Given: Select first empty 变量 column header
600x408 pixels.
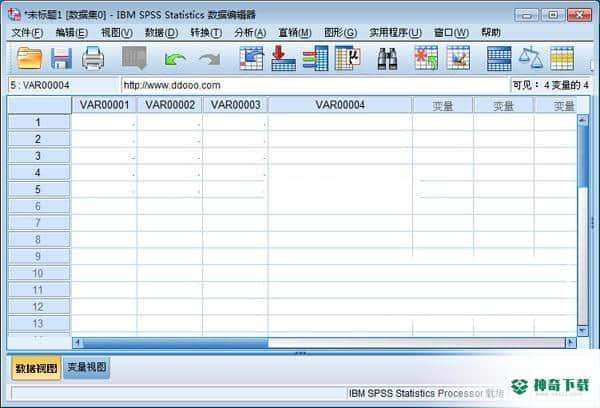Looking at the screenshot, I should coord(443,106).
